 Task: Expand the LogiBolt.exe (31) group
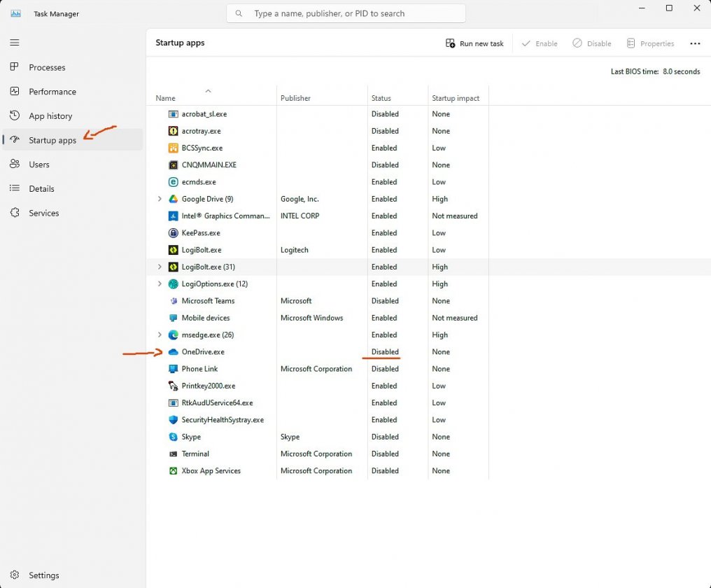pyautogui.click(x=160, y=267)
